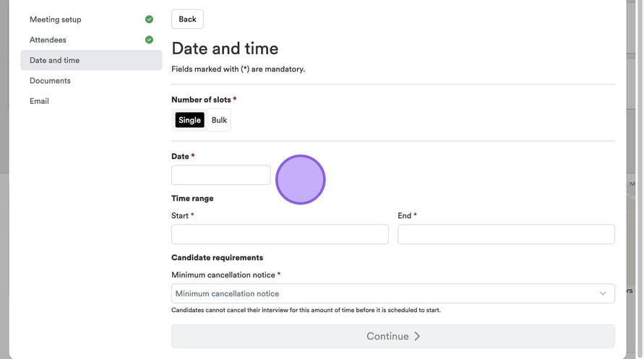Open the Attendees step in sidebar

(x=48, y=40)
